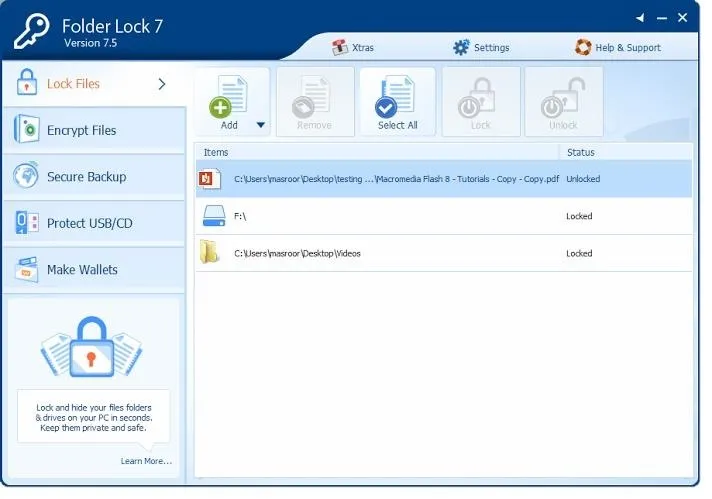The image size is (712, 499).
Task: Click the Remove toolbar icon
Action: (x=314, y=101)
